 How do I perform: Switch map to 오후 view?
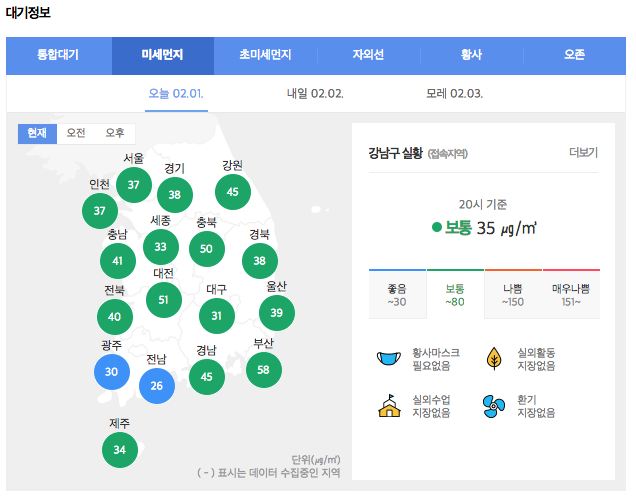click(x=115, y=133)
